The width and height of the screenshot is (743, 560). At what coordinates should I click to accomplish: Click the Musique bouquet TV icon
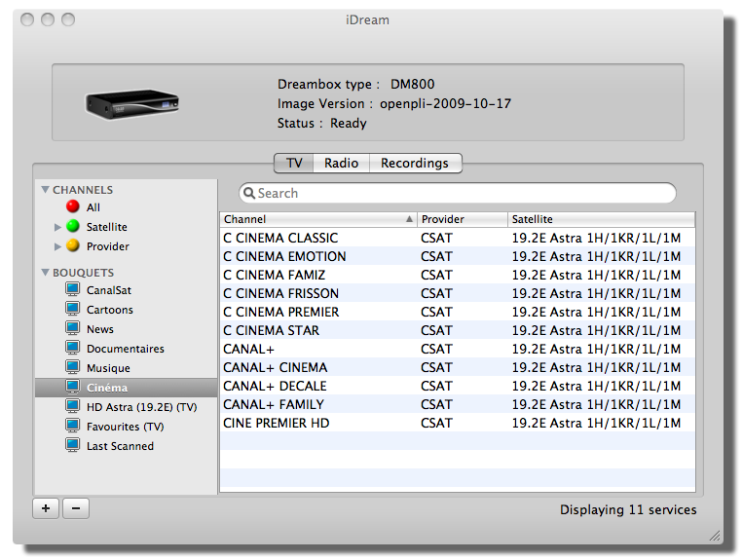point(72,367)
